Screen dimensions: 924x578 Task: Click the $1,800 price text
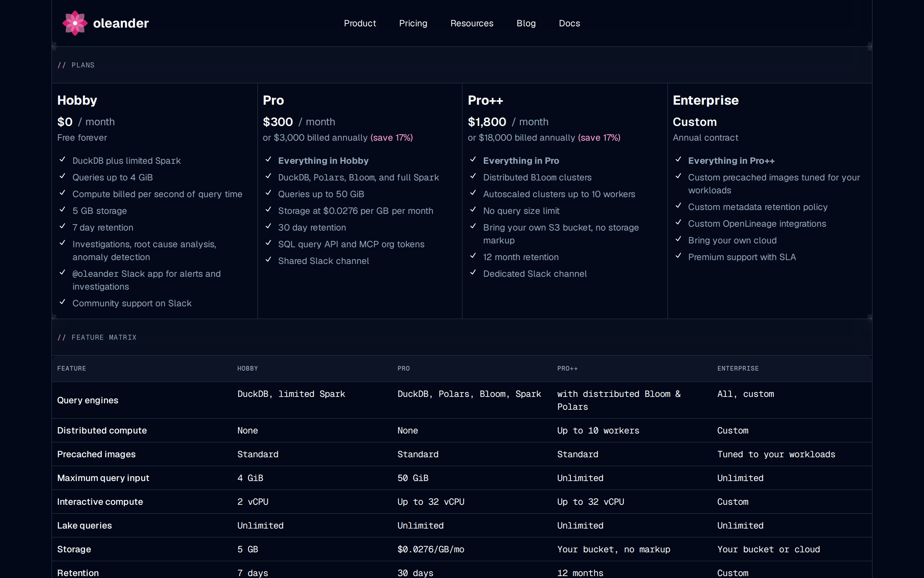pos(487,122)
